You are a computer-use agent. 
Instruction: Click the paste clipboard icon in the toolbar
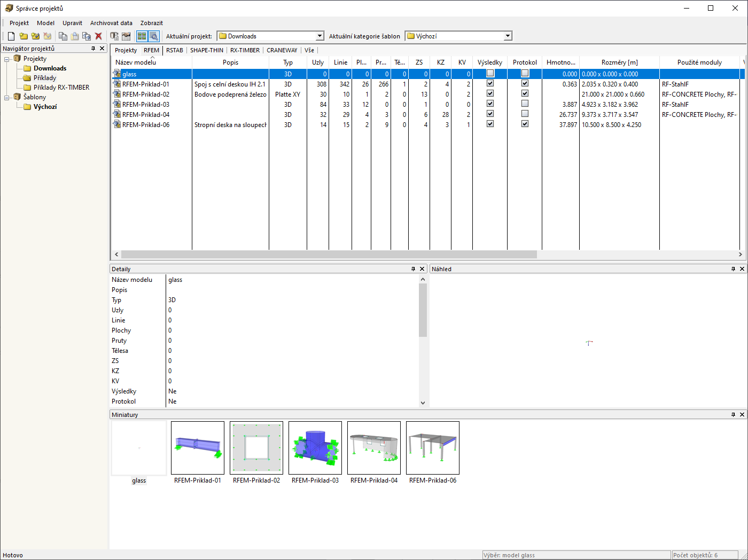[75, 36]
